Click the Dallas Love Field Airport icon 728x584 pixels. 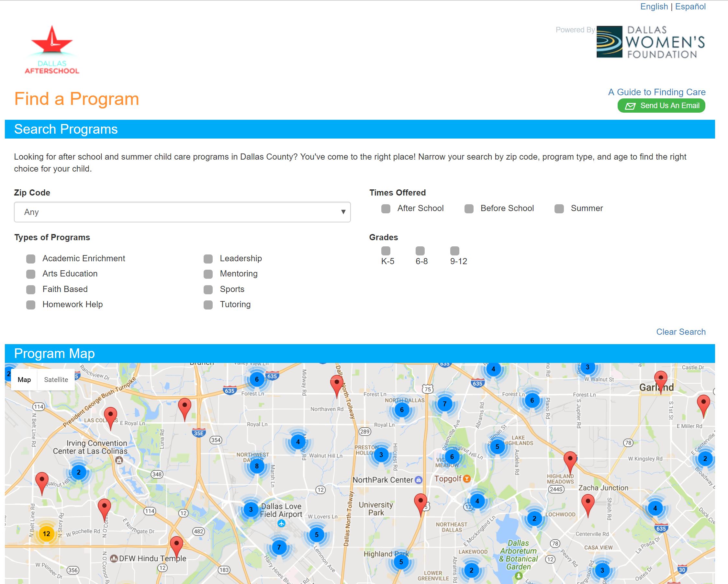point(281,523)
